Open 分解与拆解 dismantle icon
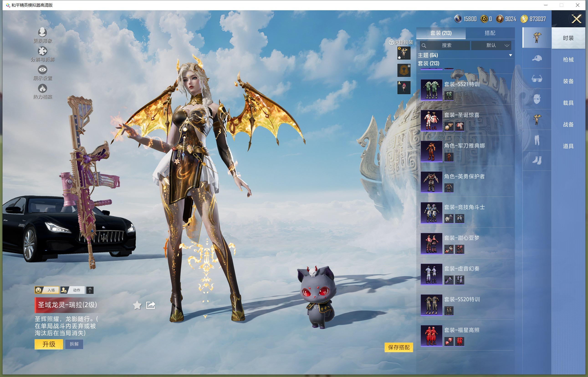The height and width of the screenshot is (377, 588). (x=42, y=51)
